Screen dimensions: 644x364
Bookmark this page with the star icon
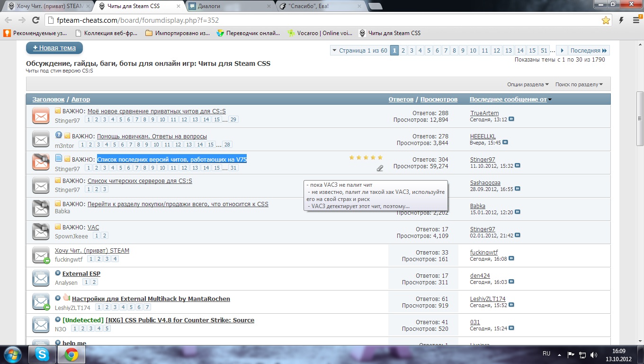coord(606,20)
